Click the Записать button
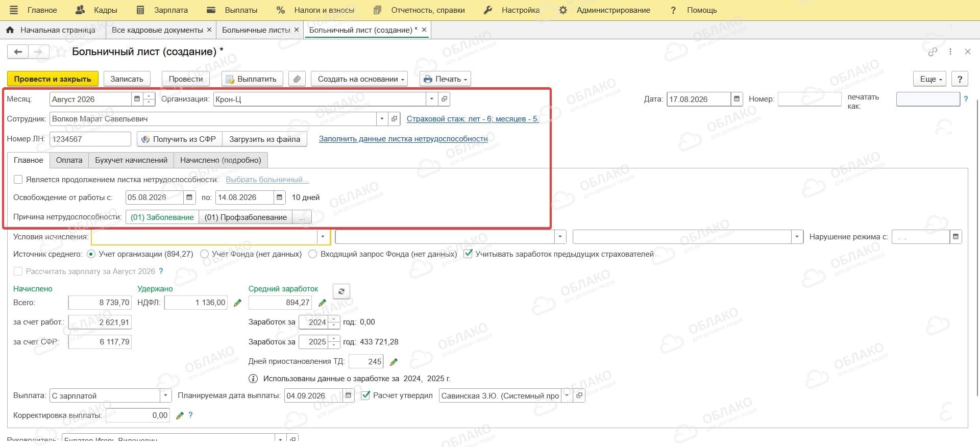Viewport: 980px width, 447px height. pos(127,79)
